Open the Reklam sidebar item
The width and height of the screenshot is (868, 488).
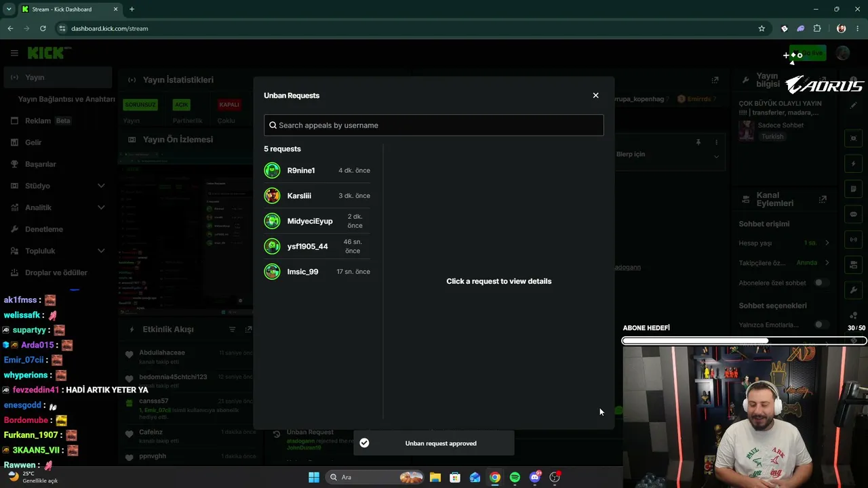tap(58, 121)
